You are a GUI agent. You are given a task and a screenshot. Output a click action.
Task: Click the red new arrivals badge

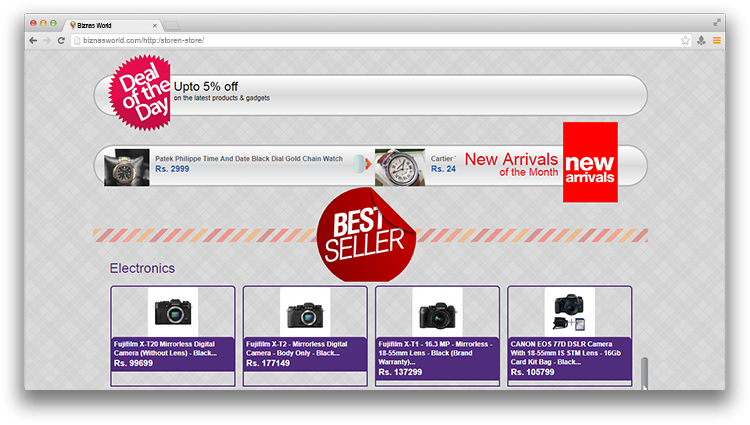click(x=590, y=162)
